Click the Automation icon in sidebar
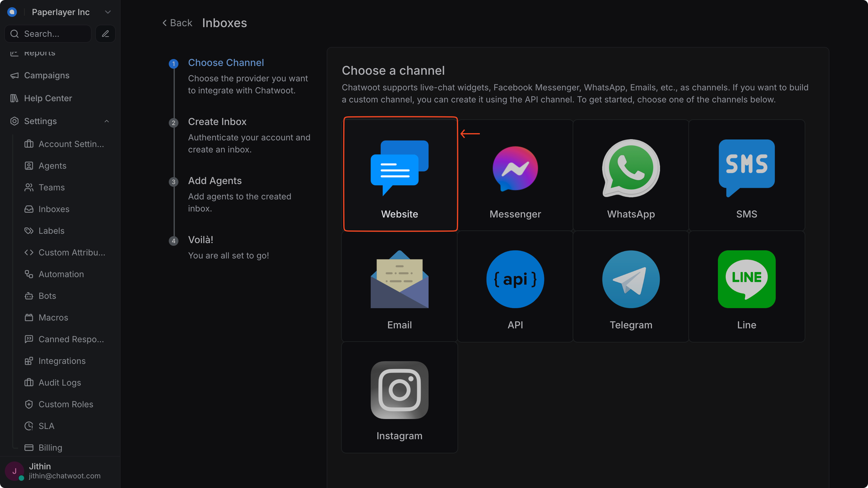This screenshot has width=868, height=488. coord(29,274)
